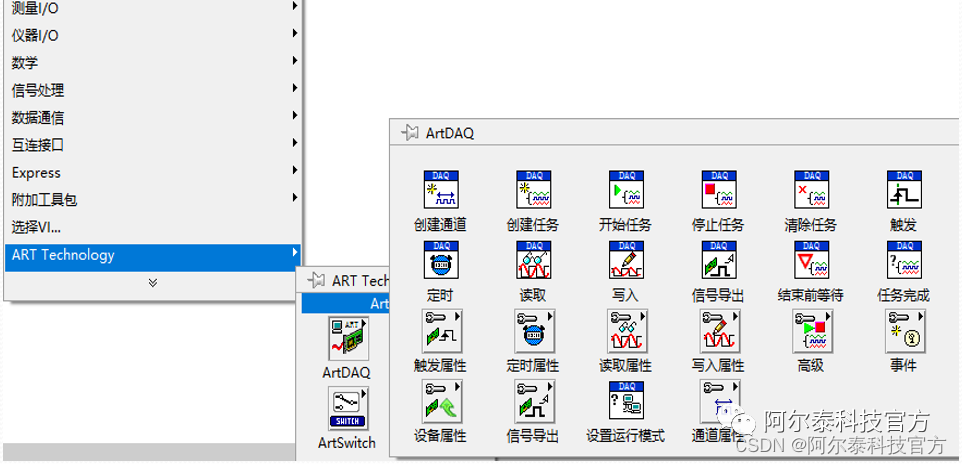Open the 定时属性 property node
Viewport: 962px width, 464px height.
(x=534, y=330)
